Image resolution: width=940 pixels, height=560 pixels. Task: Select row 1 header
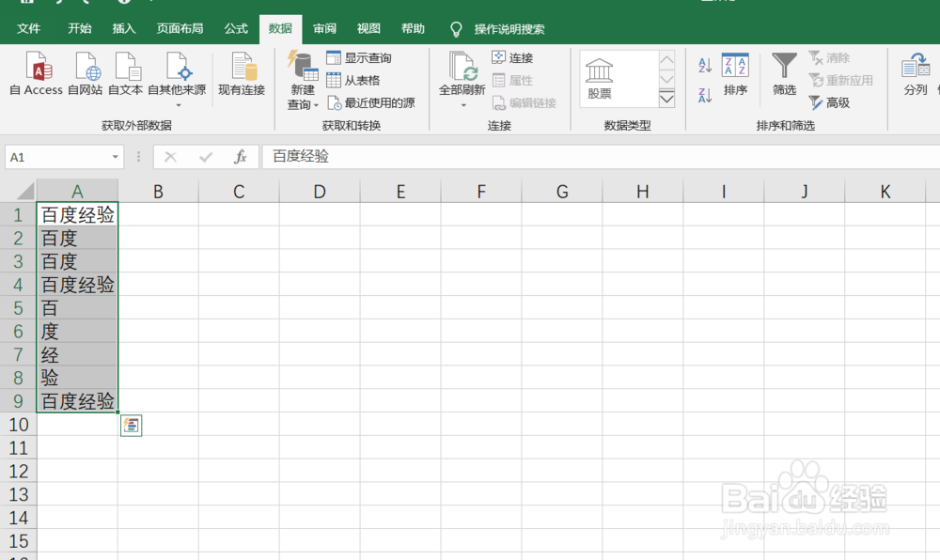18,215
